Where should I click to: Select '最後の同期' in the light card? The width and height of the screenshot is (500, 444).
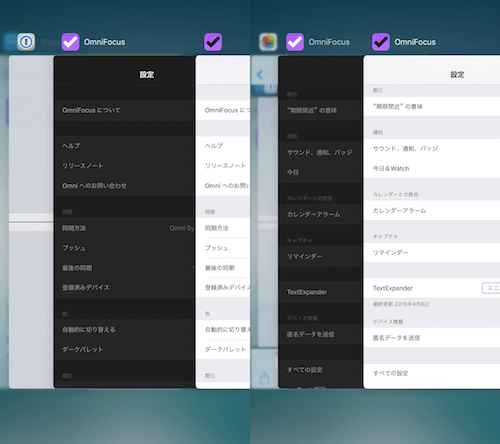pos(223,268)
